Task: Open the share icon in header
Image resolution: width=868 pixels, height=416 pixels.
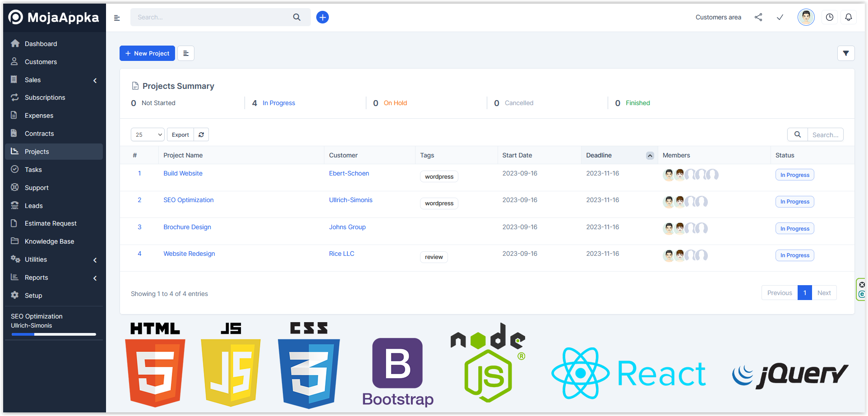Action: pos(758,17)
